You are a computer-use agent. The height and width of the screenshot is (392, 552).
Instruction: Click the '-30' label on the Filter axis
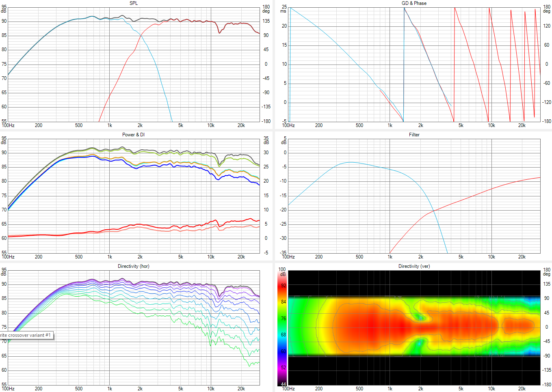point(283,238)
